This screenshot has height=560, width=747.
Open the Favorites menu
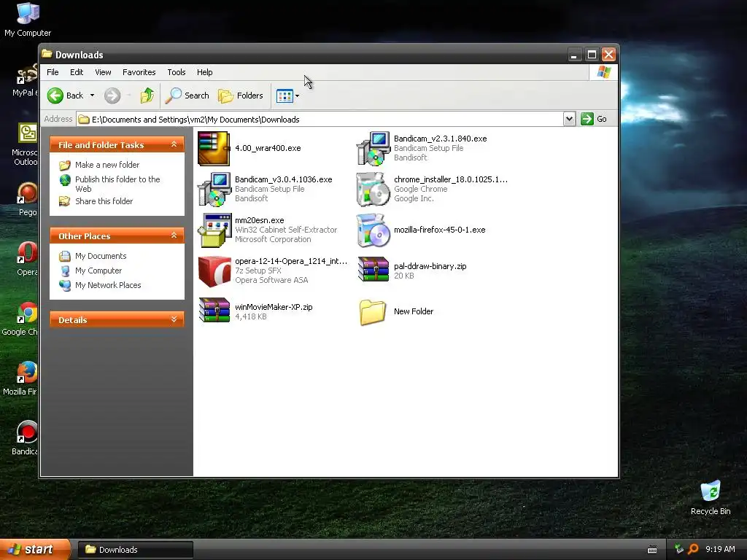pos(139,72)
